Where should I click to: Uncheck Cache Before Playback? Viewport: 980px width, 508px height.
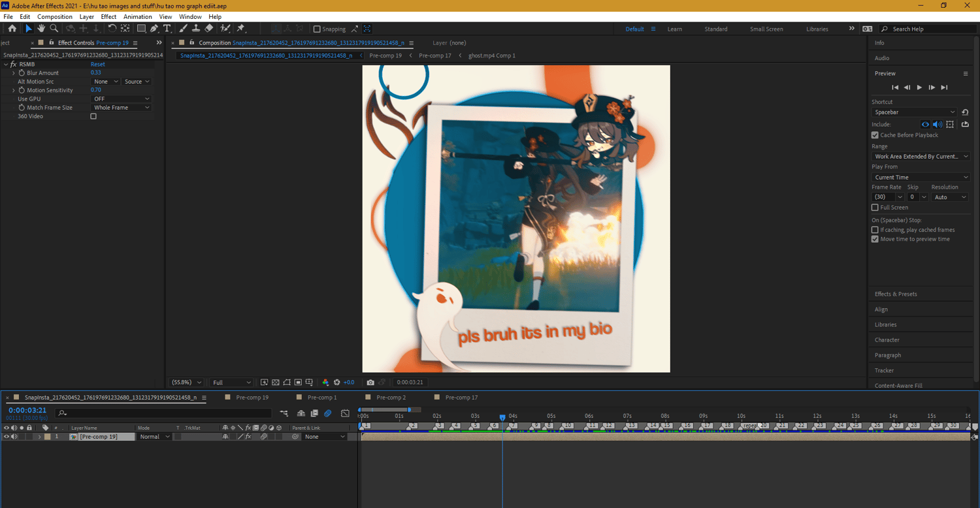pos(875,135)
